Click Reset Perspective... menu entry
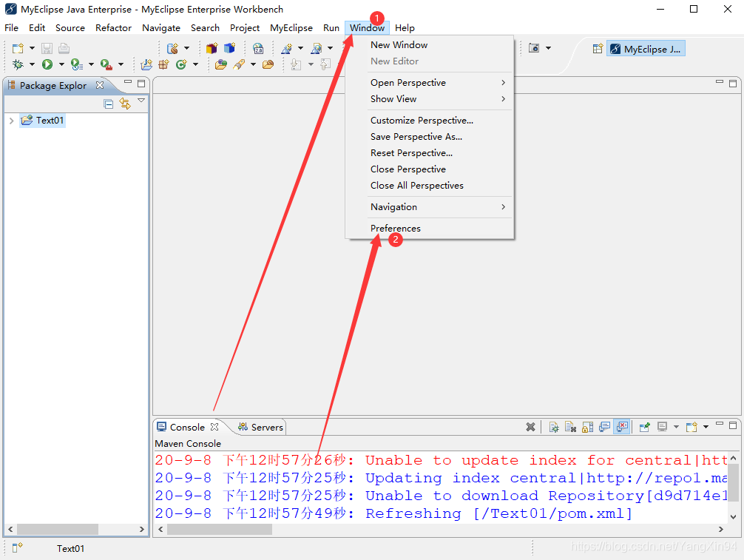 [411, 153]
